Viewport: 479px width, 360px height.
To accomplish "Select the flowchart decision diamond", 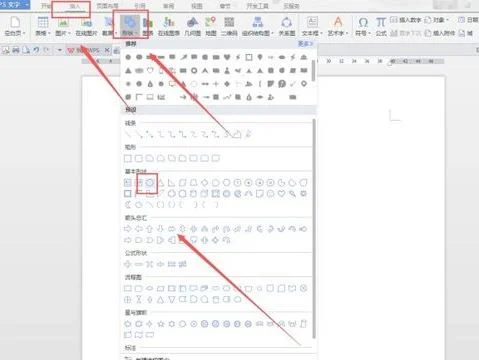I will click(x=150, y=288).
